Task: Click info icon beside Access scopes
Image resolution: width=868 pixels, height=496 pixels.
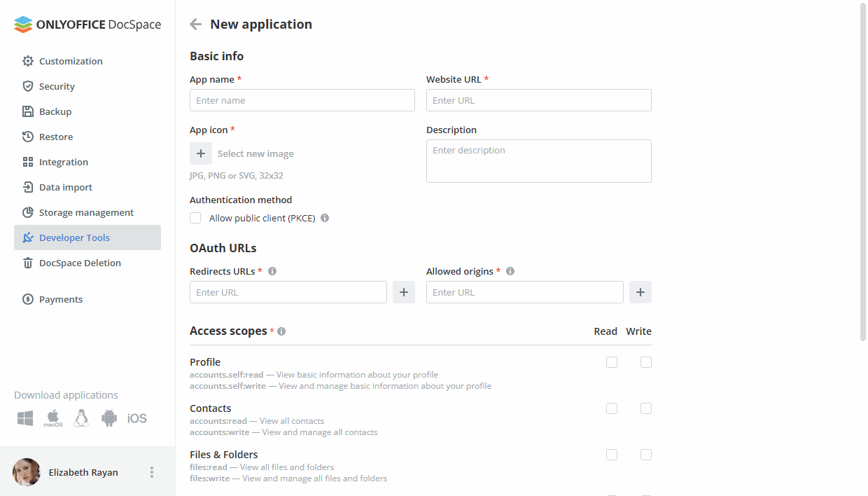Action: [281, 331]
